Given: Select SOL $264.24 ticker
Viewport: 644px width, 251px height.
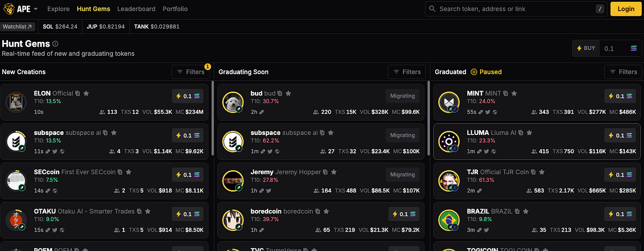Looking at the screenshot, I should point(60,26).
